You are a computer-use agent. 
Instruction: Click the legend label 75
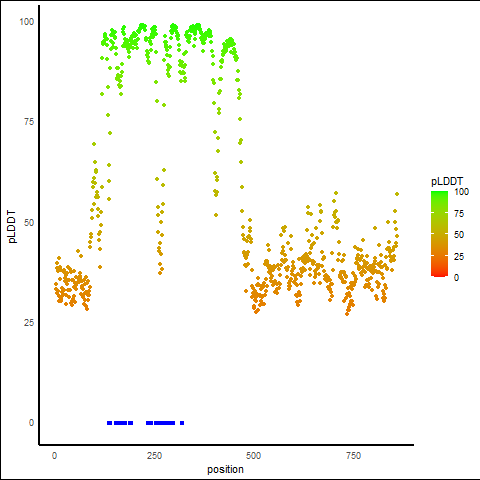coord(459,214)
